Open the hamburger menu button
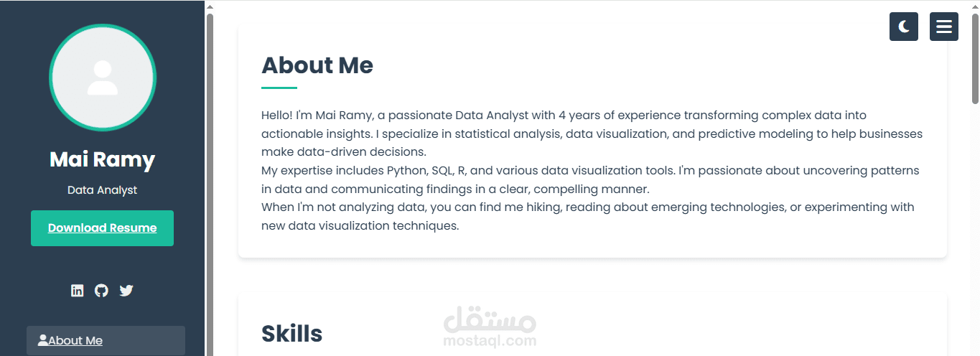This screenshot has width=980, height=356. (x=944, y=27)
